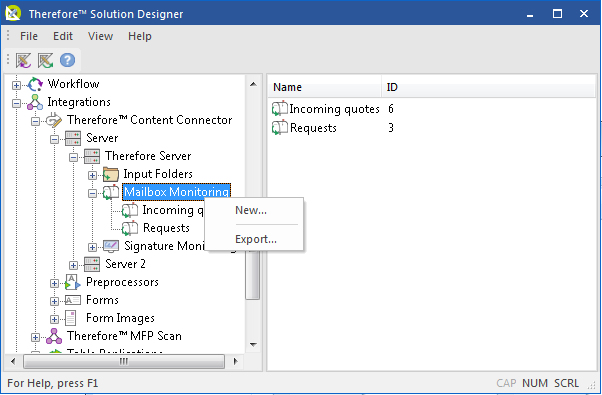
Task: Select the Form Images tree label
Action: tap(120, 318)
